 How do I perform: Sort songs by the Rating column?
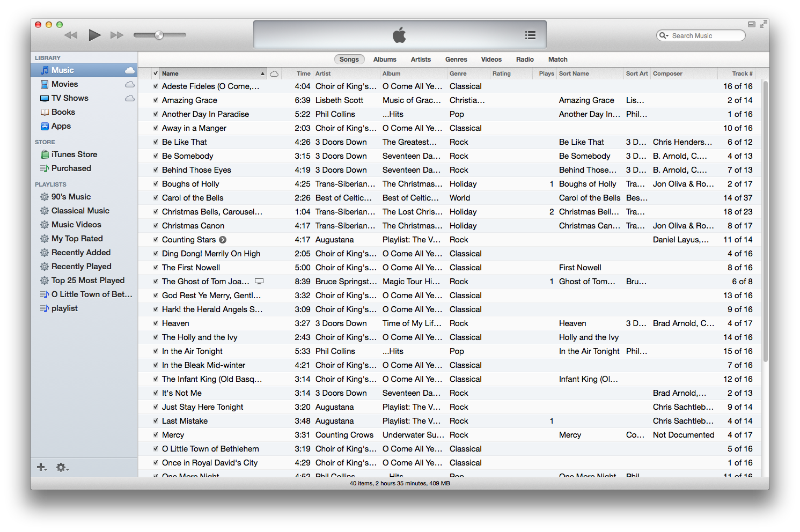pyautogui.click(x=512, y=73)
